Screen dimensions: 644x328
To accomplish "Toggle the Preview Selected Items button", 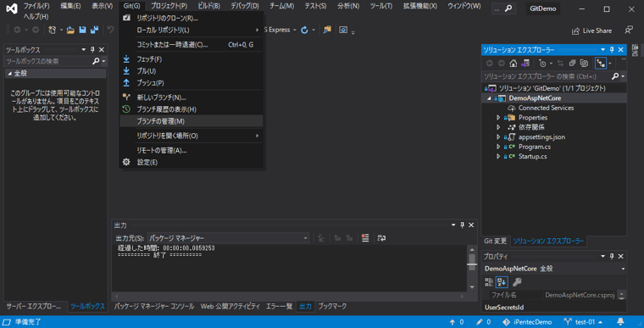I will click(x=601, y=64).
